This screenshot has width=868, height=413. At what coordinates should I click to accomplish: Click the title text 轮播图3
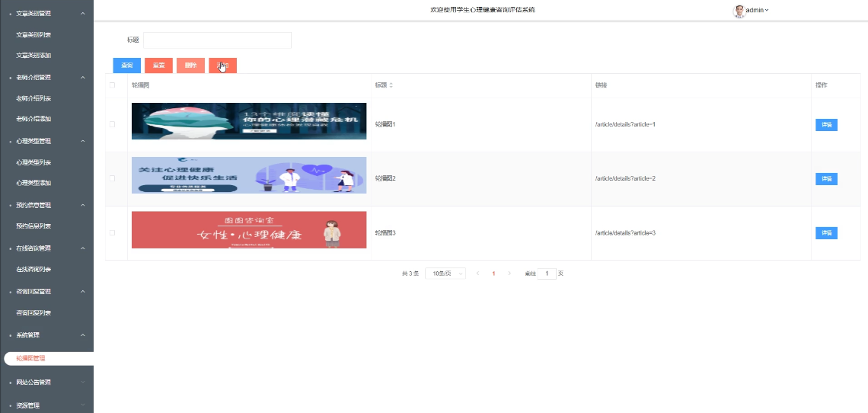pos(385,233)
